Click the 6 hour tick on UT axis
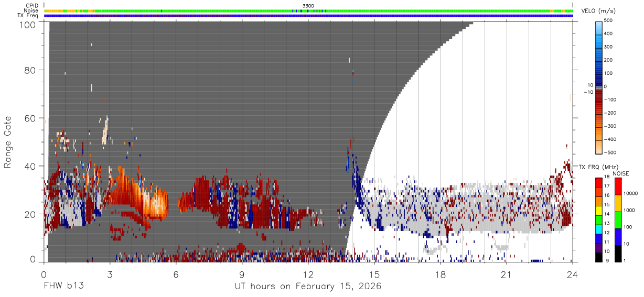Screen dimensions: 644x297 click(x=176, y=274)
